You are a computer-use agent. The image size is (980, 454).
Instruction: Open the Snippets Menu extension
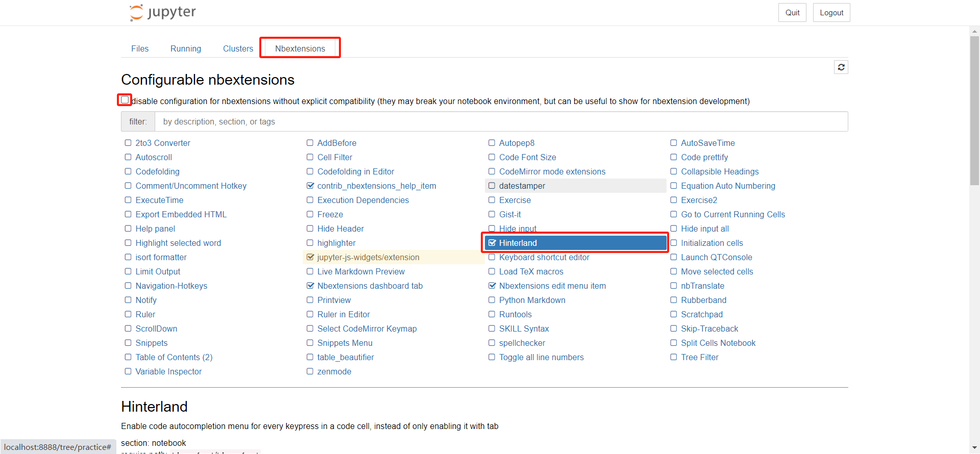coord(345,343)
